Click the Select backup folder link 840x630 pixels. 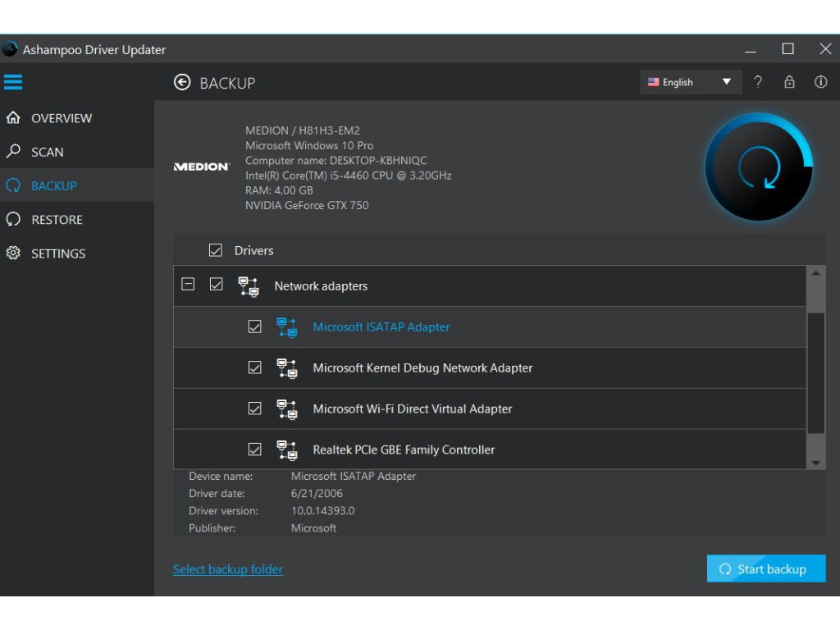[x=228, y=569]
